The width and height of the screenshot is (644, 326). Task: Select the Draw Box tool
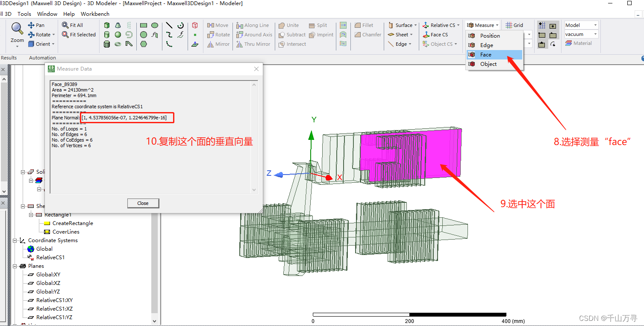[x=107, y=25]
